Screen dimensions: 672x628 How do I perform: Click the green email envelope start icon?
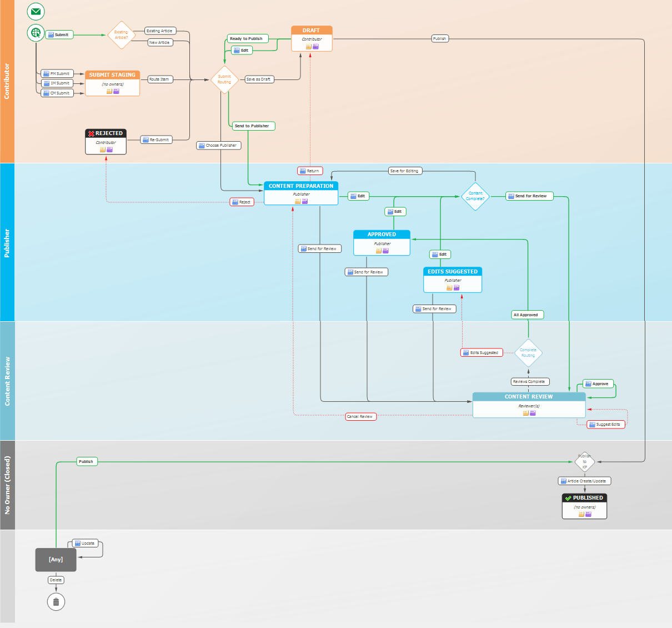36,11
